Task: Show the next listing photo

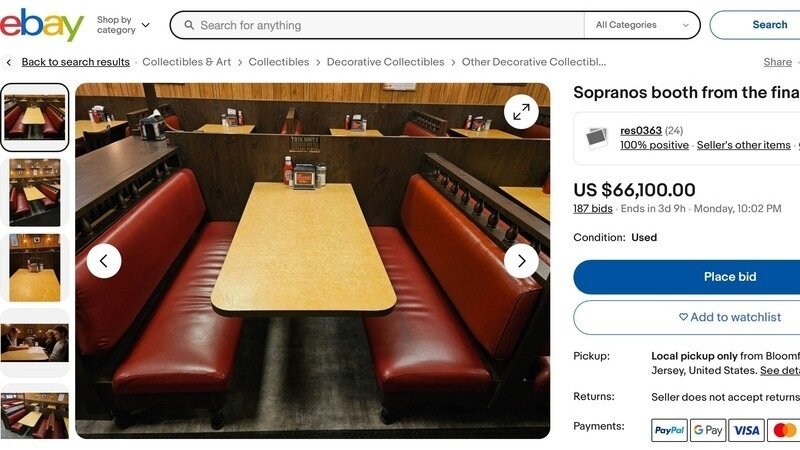Action: pyautogui.click(x=521, y=261)
